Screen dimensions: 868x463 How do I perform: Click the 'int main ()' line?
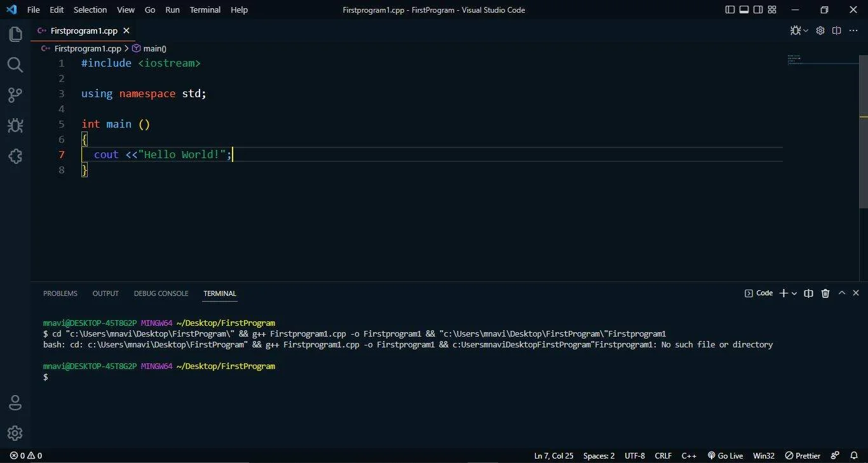click(x=116, y=124)
